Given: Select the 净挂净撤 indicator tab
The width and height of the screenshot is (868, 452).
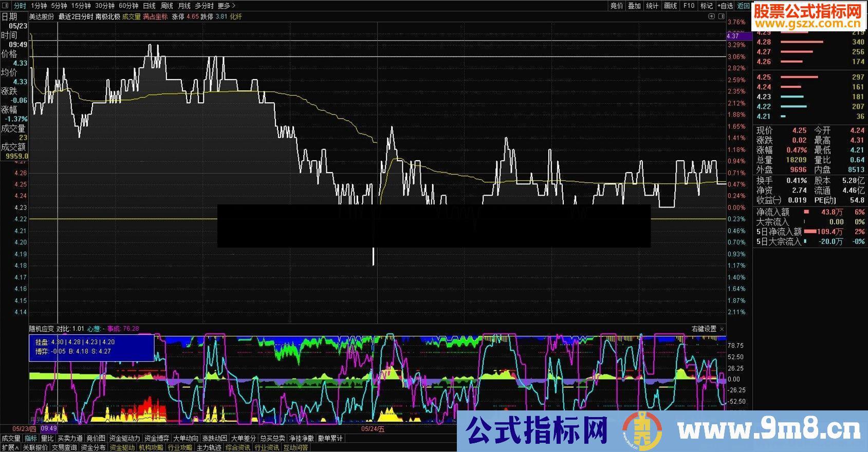Looking at the screenshot, I should (302, 438).
